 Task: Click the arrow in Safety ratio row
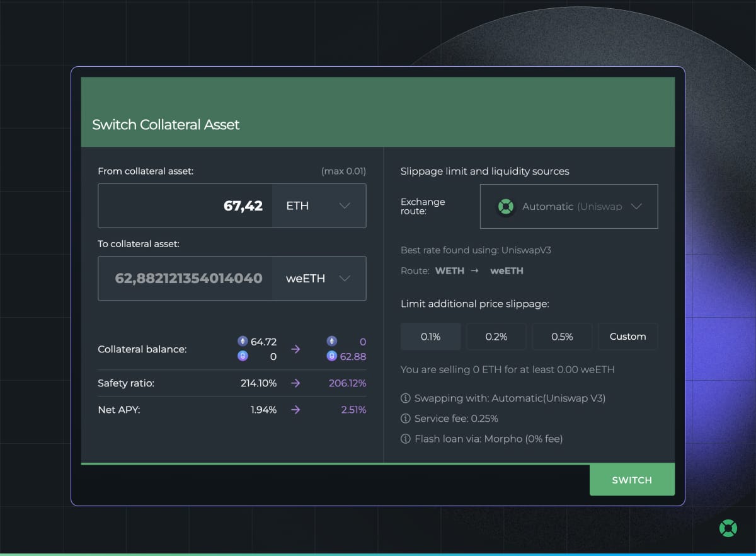click(x=295, y=383)
